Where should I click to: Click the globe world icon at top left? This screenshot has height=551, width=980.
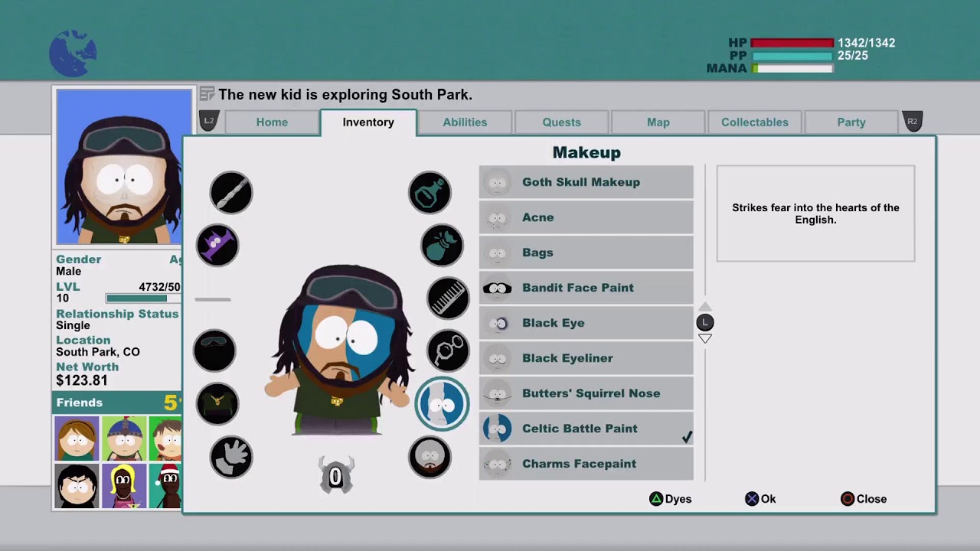click(x=73, y=54)
